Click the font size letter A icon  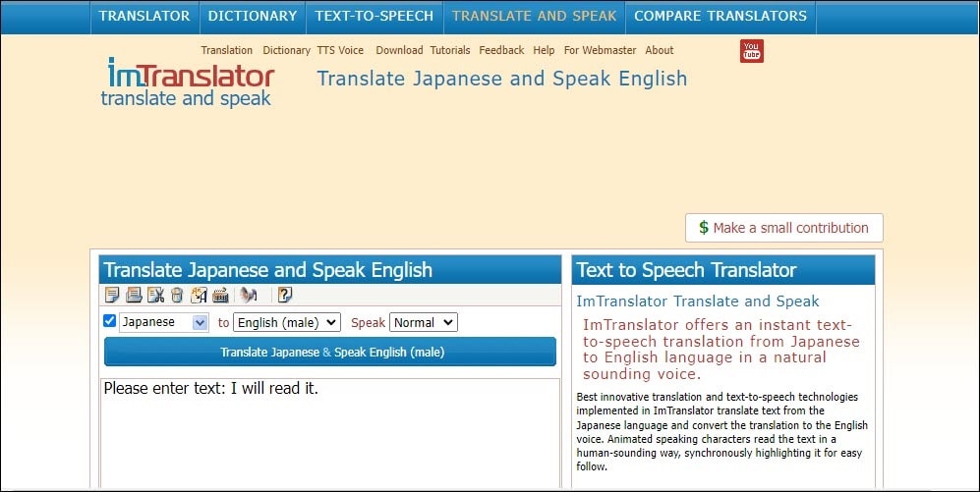(199, 295)
